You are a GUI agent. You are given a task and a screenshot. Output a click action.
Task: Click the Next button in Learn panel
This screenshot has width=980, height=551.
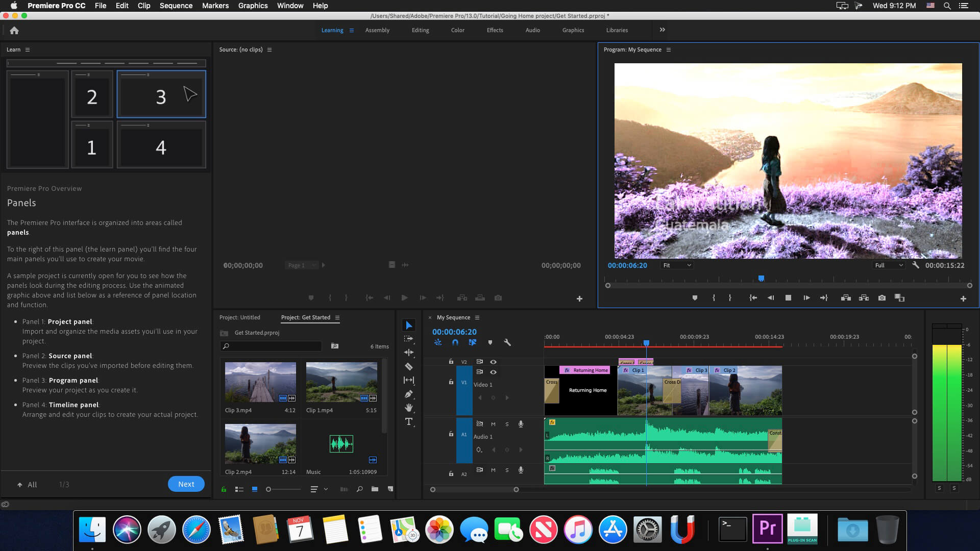pyautogui.click(x=186, y=484)
